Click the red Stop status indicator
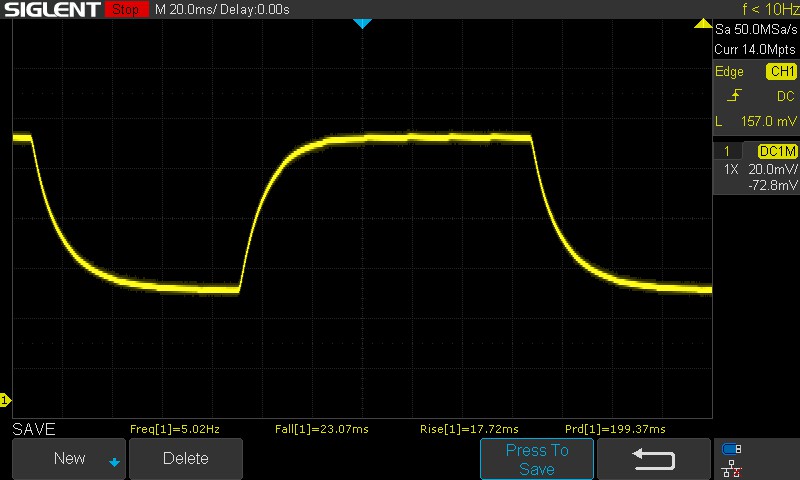 pos(126,9)
